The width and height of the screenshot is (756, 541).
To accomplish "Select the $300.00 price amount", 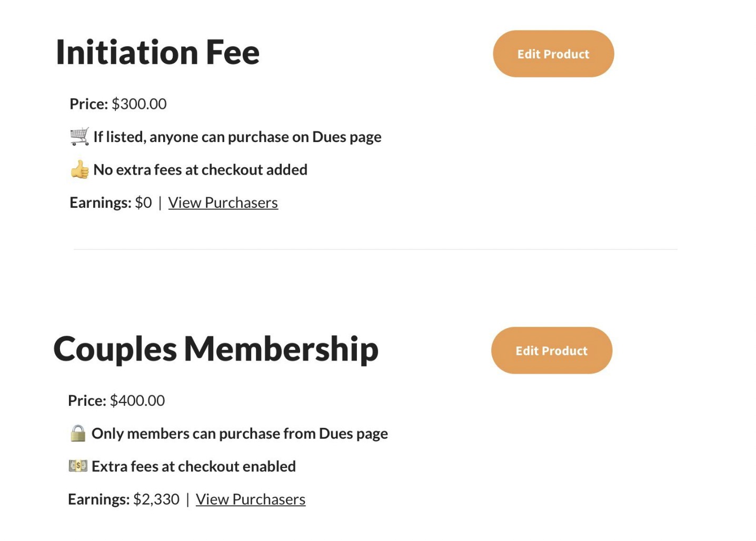I will click(x=139, y=104).
